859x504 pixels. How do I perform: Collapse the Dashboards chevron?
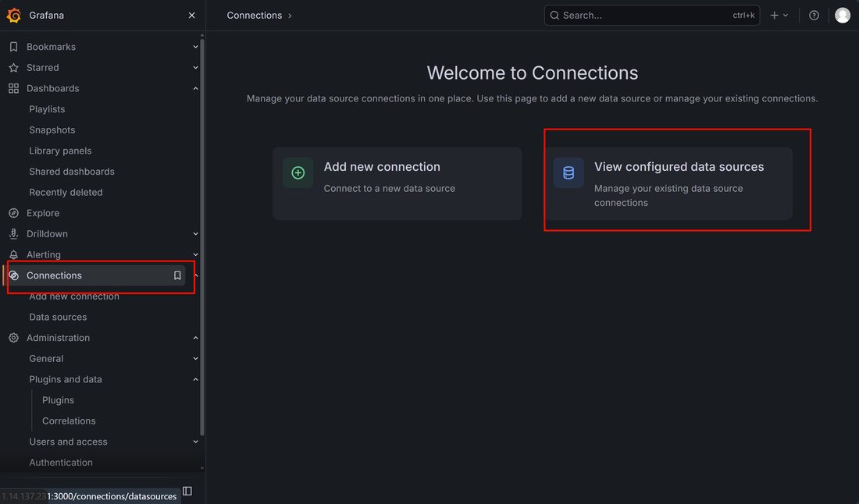point(195,89)
